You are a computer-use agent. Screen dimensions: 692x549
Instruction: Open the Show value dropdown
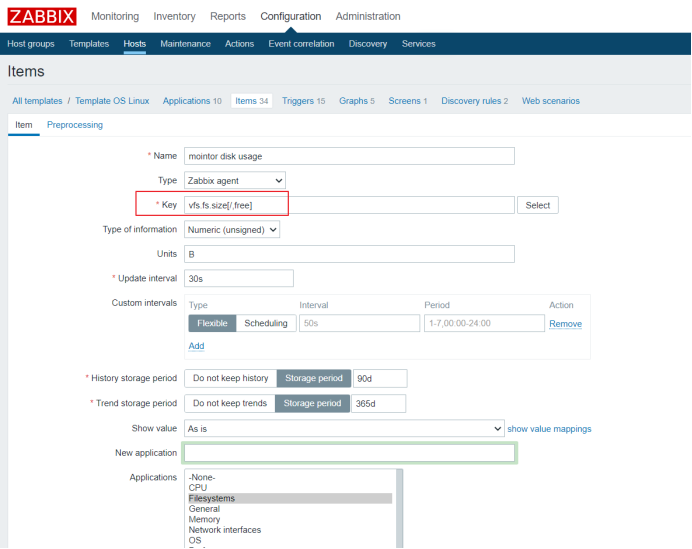(x=344, y=429)
